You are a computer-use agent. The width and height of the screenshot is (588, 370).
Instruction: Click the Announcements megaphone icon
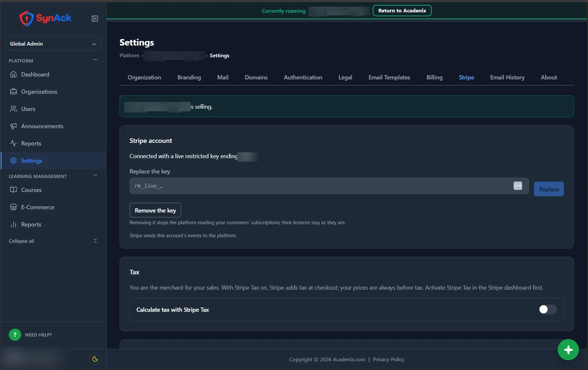(x=13, y=126)
